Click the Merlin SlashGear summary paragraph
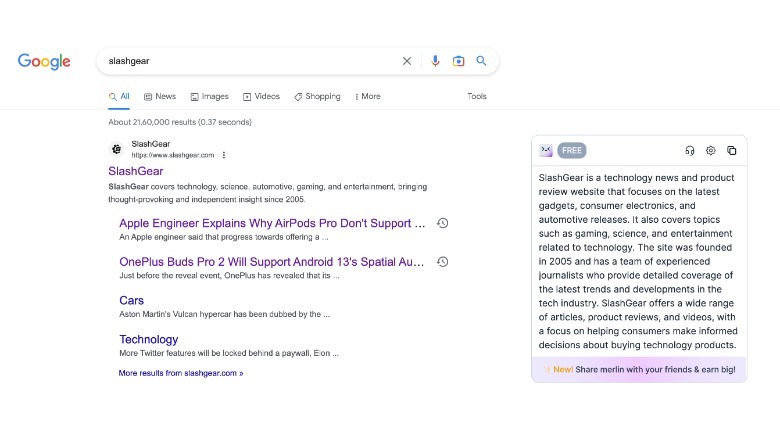Image resolution: width=780 pixels, height=438 pixels. pos(638,261)
